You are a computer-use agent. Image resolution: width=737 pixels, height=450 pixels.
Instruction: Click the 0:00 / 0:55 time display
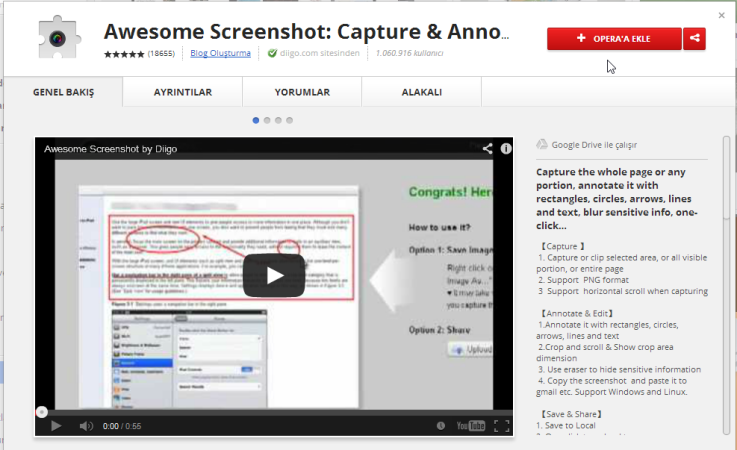click(122, 426)
